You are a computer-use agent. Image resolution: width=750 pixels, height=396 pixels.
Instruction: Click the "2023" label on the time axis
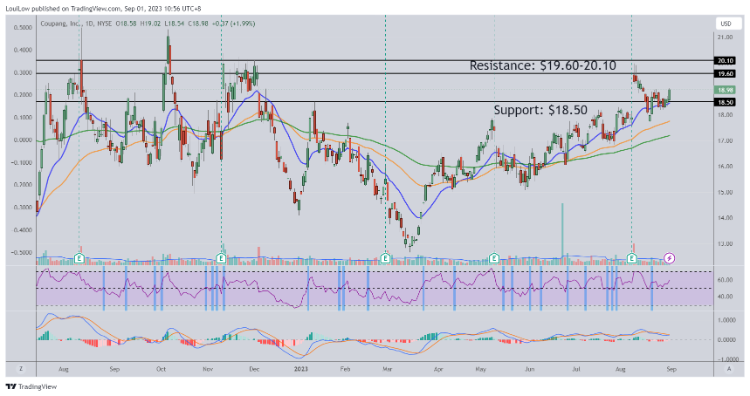[x=300, y=369]
